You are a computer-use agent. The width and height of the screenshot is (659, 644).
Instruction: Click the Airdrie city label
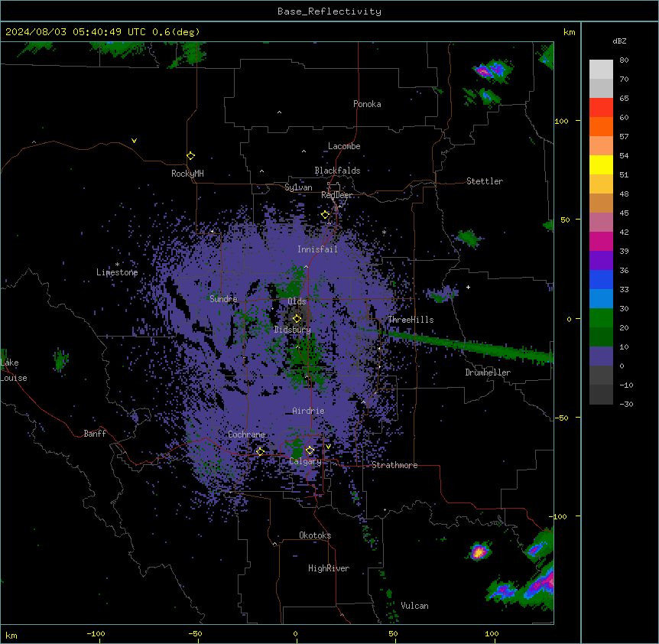[309, 411]
